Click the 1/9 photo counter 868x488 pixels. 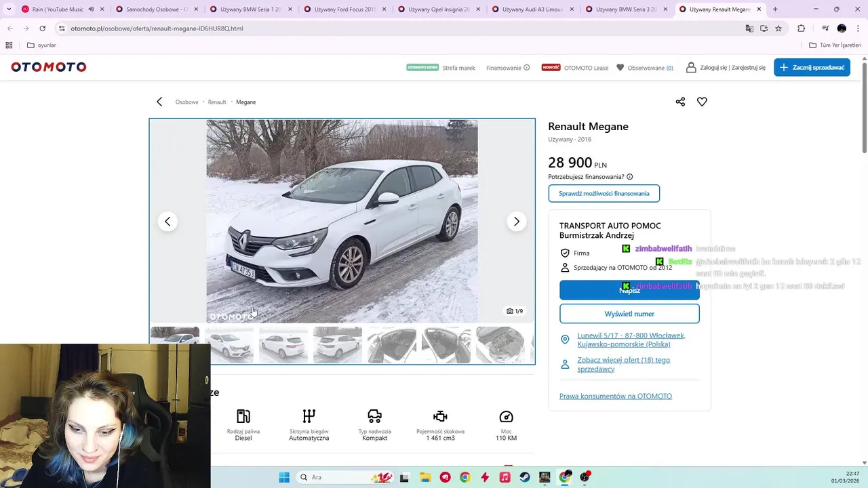point(515,311)
